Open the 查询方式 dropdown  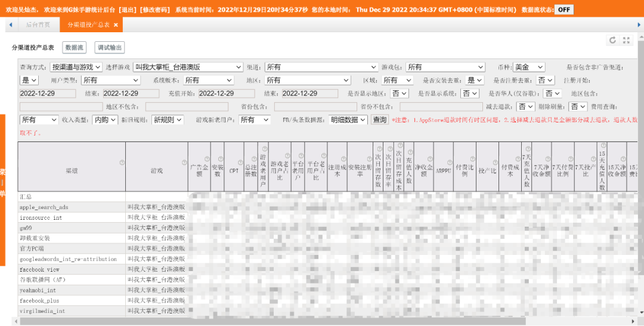76,67
